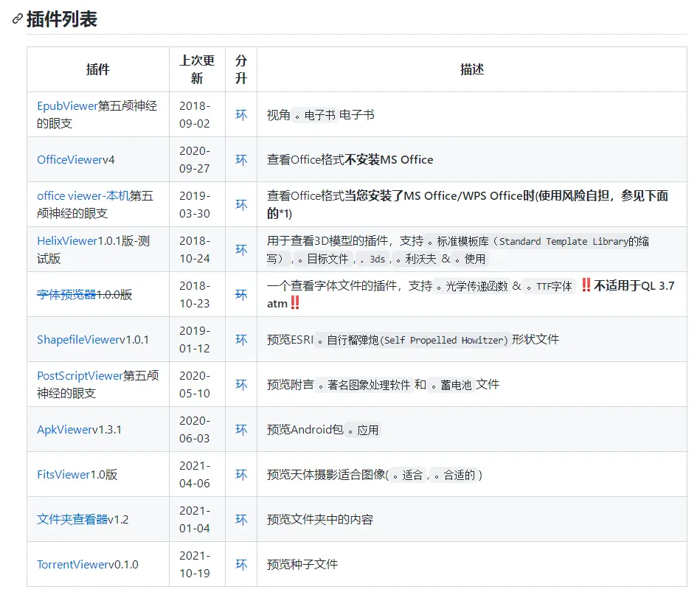
Task: Click the date 2021-04-06
Action: (x=195, y=475)
